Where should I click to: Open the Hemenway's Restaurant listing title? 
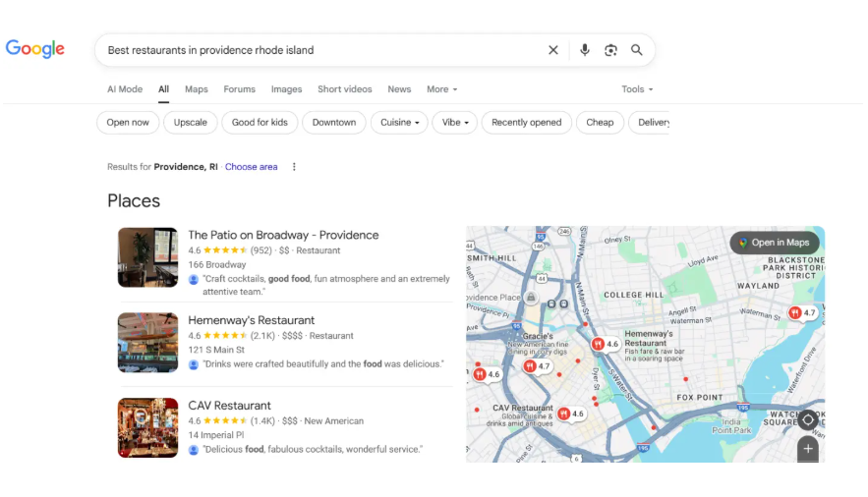pos(251,320)
